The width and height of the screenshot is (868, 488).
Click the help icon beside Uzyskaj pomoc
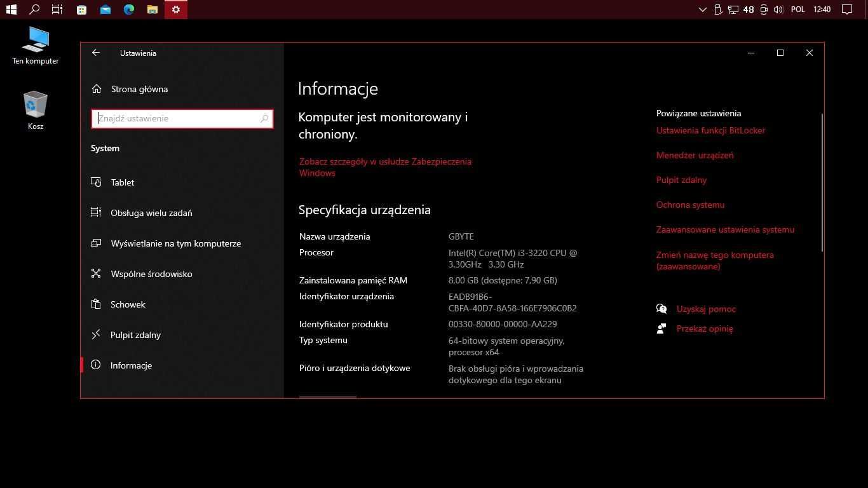tap(661, 309)
